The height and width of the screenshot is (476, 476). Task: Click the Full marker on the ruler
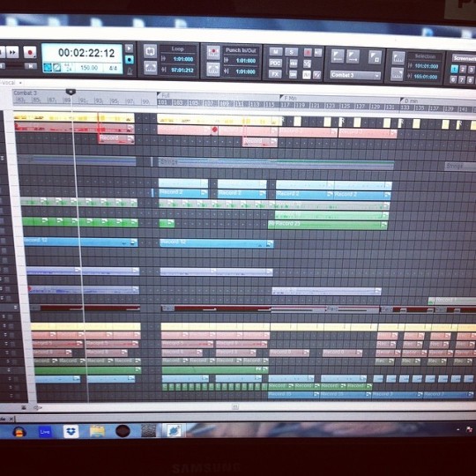click(164, 95)
